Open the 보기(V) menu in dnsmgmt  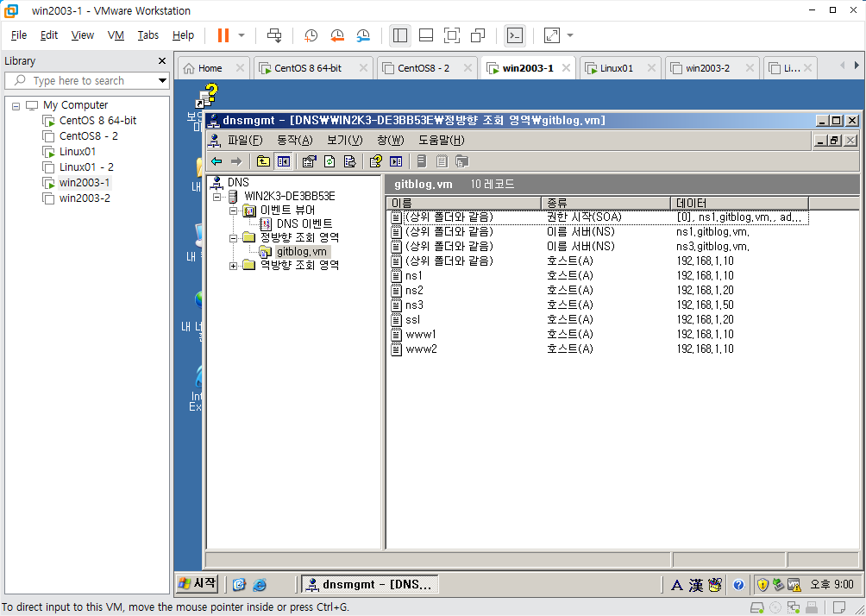345,141
